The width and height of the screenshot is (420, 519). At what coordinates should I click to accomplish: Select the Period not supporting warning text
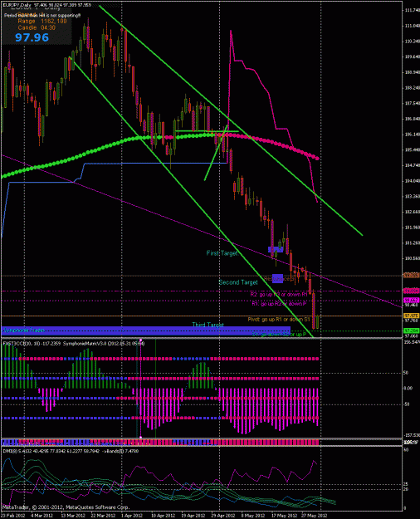pos(42,16)
